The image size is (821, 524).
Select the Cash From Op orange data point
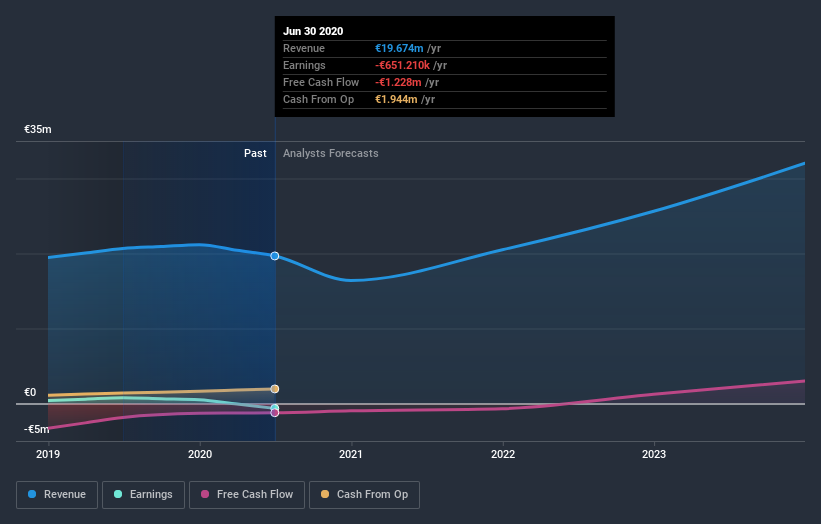(274, 389)
